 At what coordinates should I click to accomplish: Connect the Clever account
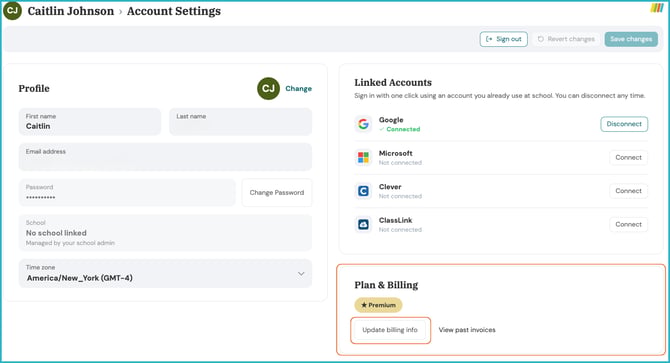[x=629, y=191]
